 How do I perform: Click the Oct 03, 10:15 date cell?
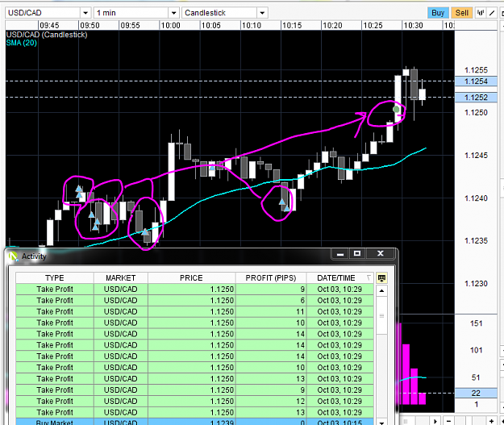[x=339, y=422]
